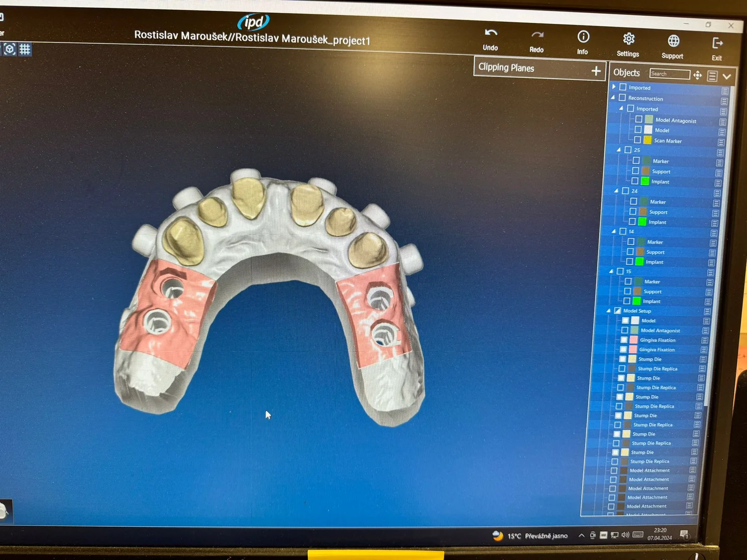Image resolution: width=747 pixels, height=560 pixels.
Task: Add a clipping plane with the plus icon
Action: point(596,71)
